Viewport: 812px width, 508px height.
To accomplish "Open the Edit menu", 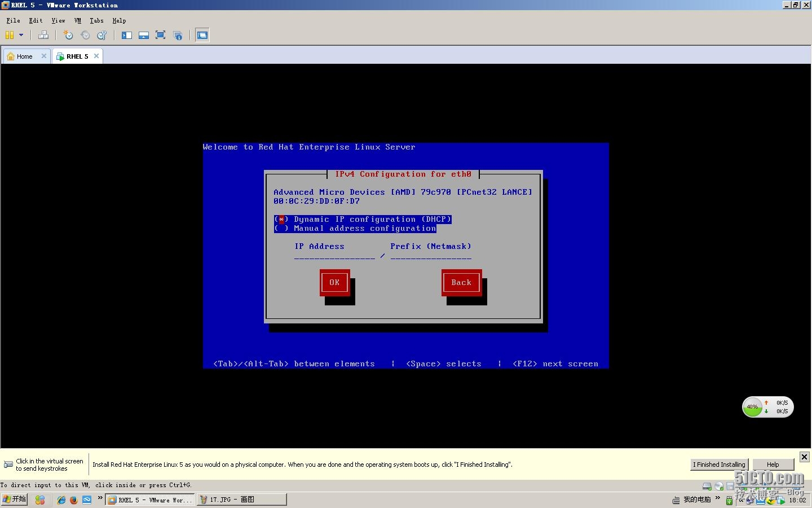I will [x=36, y=20].
